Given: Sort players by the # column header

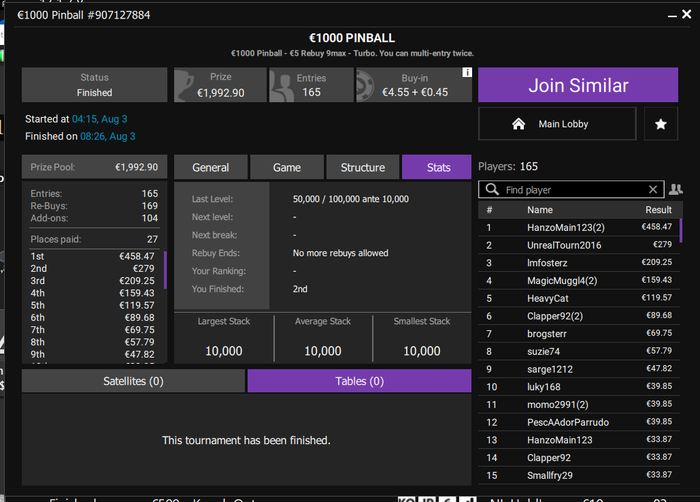Looking at the screenshot, I should [x=489, y=210].
